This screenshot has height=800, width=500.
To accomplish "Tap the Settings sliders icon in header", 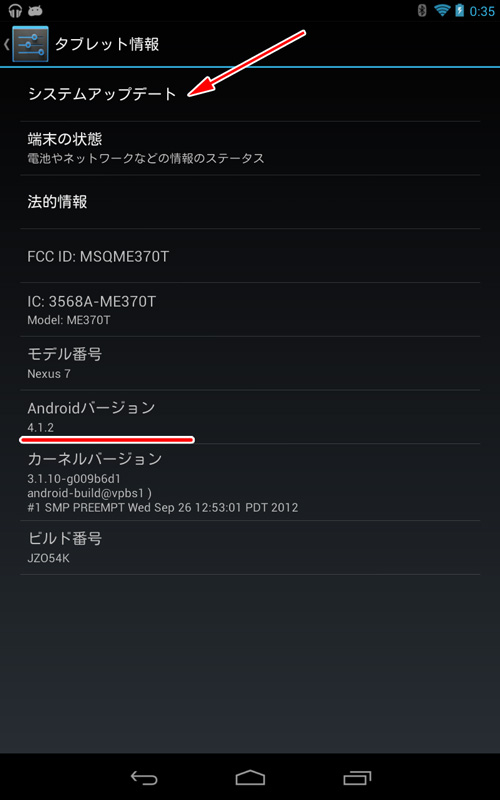I will click(x=30, y=44).
